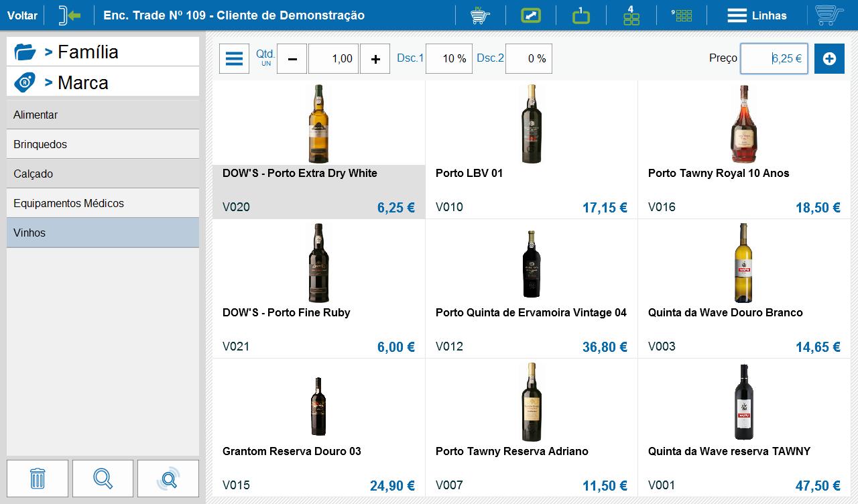Image resolution: width=858 pixels, height=504 pixels.
Task: Open the hamburger options menu beside Qtd.
Action: [x=234, y=59]
